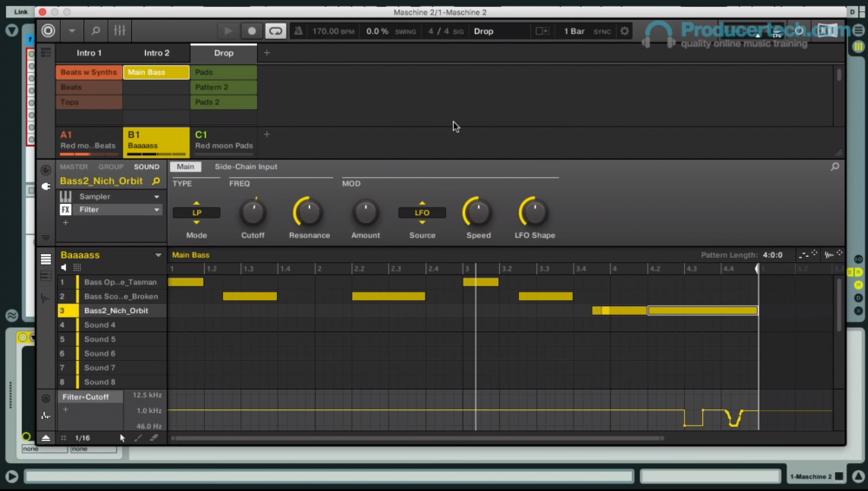868x491 pixels.
Task: Add a new group with plus
Action: [266, 134]
